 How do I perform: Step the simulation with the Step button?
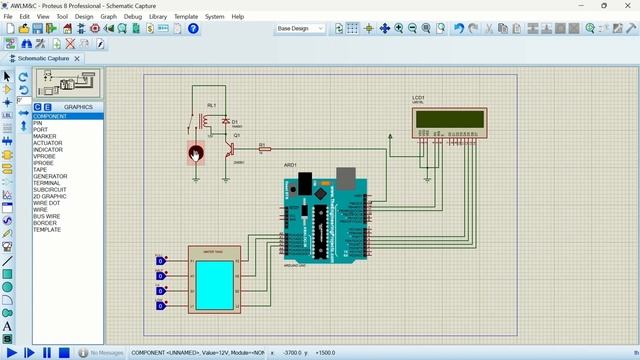click(x=29, y=353)
